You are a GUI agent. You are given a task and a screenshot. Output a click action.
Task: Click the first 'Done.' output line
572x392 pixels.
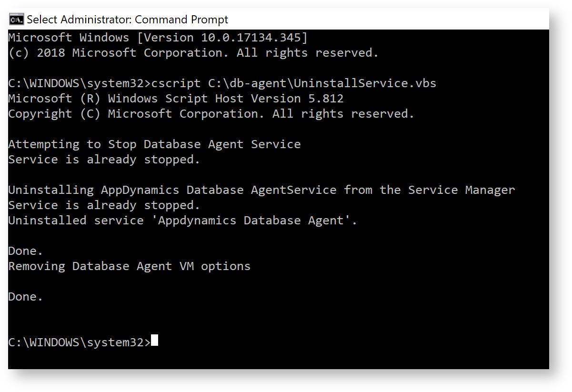(26, 251)
